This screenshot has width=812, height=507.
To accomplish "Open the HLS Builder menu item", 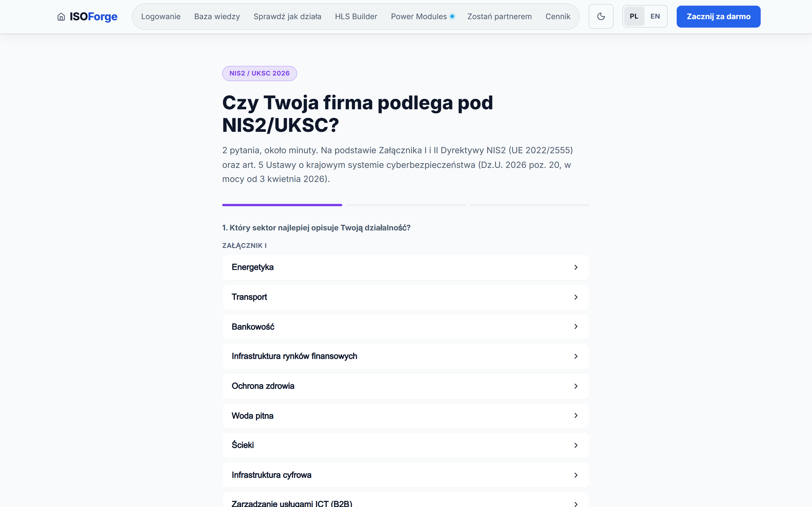I will click(x=356, y=16).
